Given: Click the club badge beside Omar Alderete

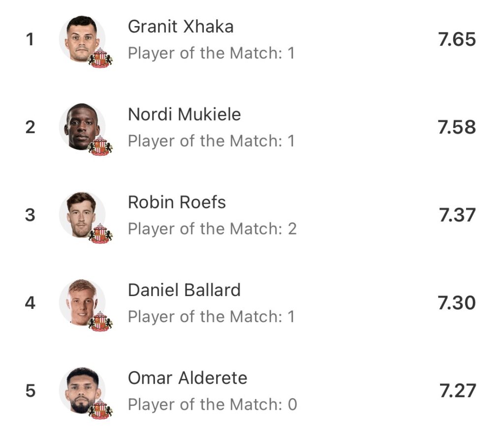Looking at the screenshot, I should pyautogui.click(x=100, y=409).
